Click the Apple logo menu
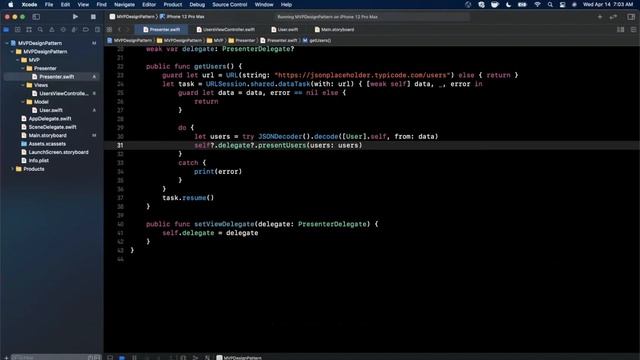 coord(11,4)
